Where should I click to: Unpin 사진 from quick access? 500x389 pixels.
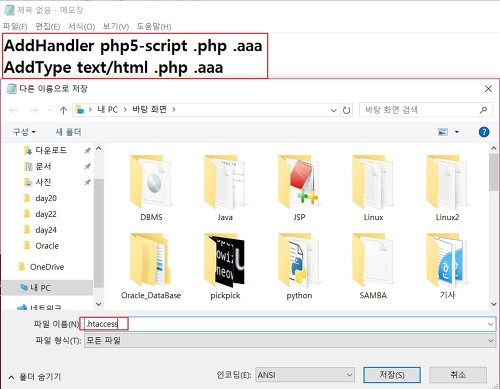tap(87, 182)
